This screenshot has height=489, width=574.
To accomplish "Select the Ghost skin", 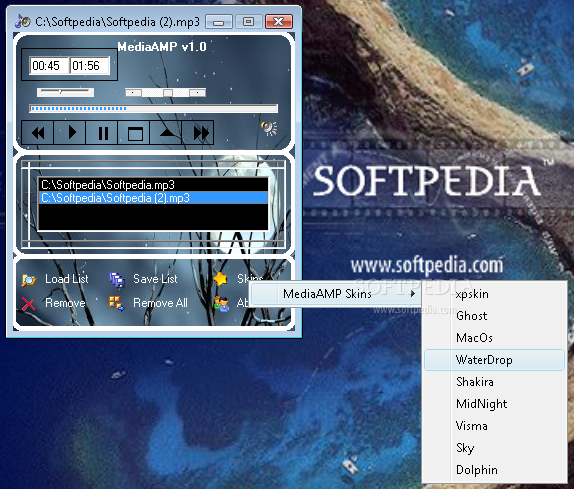I will (494, 316).
